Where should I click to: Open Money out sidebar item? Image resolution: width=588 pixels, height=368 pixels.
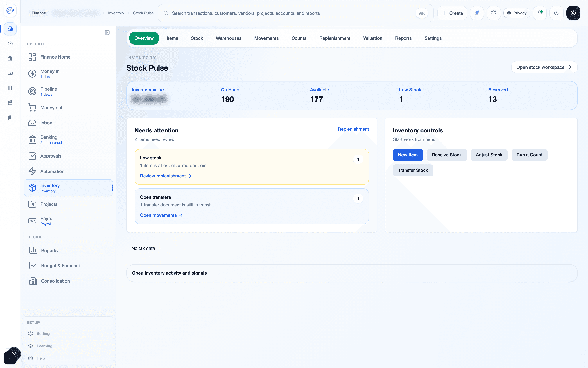click(68, 108)
